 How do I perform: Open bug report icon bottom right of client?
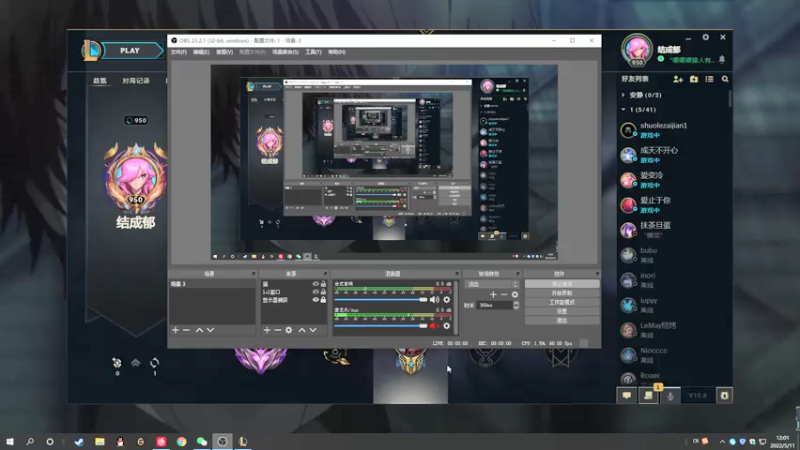[x=724, y=395]
